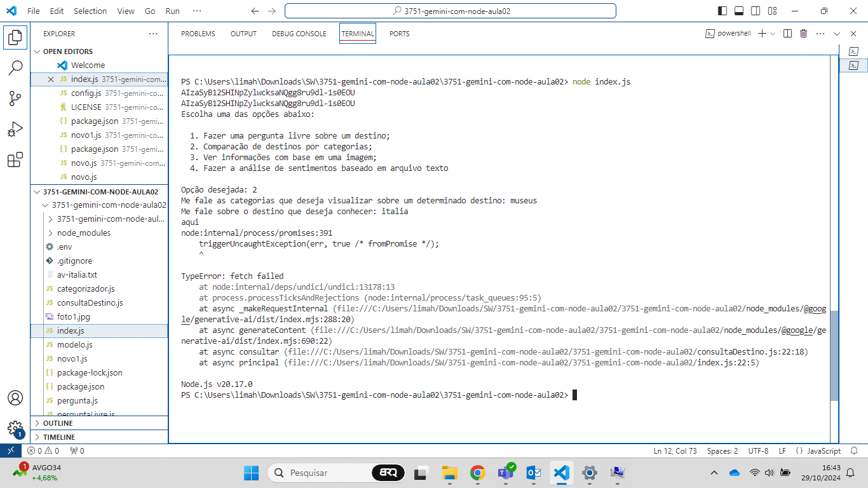Open the notifications bell
This screenshot has width=868, height=488.
855,451
